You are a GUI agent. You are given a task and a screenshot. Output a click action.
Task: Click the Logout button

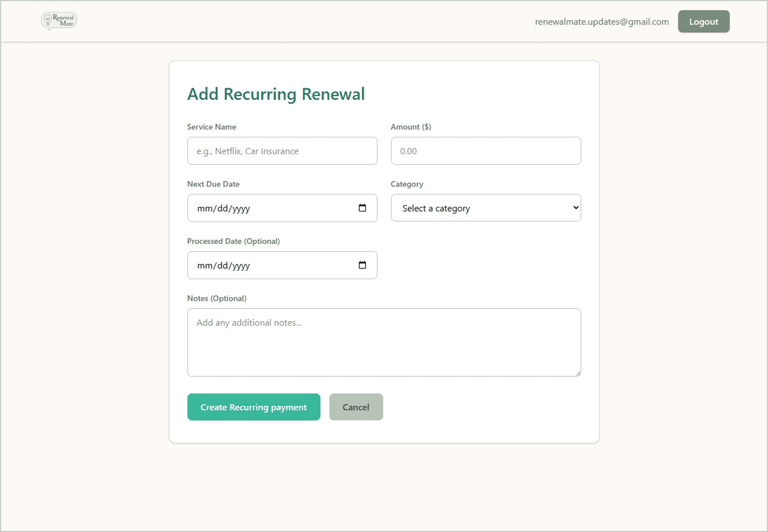[703, 21]
